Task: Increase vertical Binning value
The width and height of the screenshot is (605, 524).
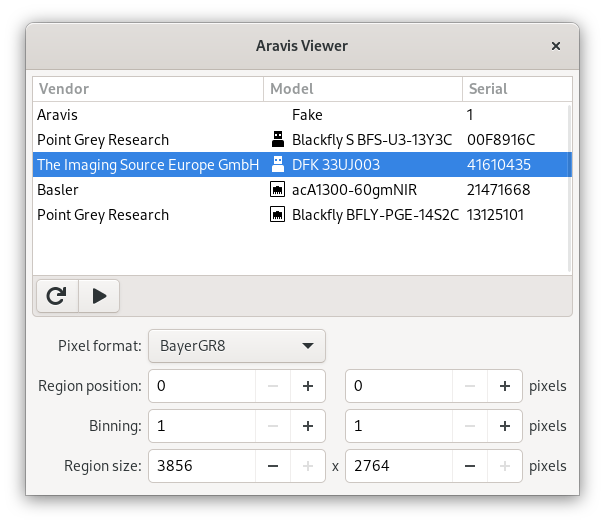Action: pos(505,426)
